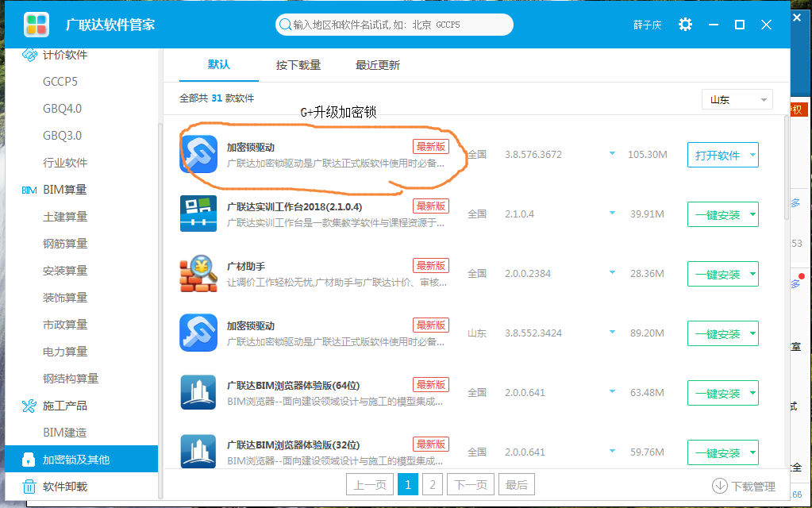
Task: Click the 广联达软件管家 app logo icon
Action: point(37,25)
